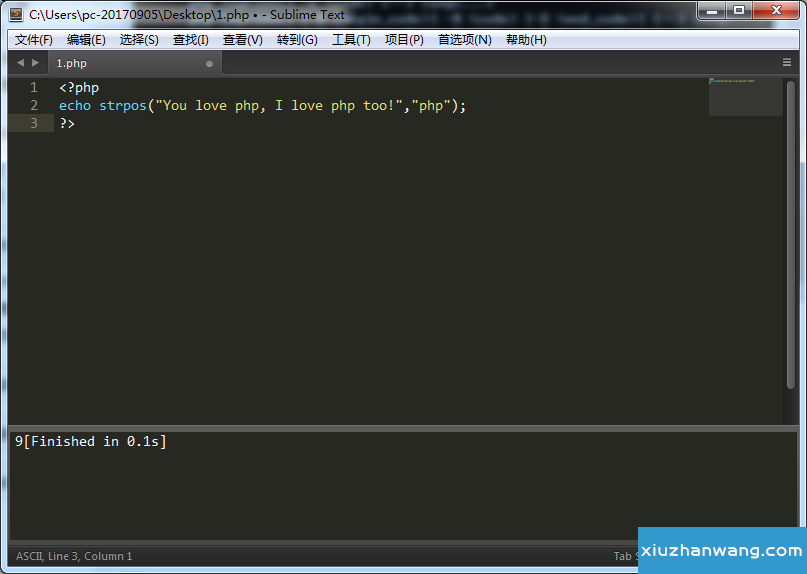Open the 帮助(H) menu
This screenshot has height=574, width=807.
tap(526, 40)
